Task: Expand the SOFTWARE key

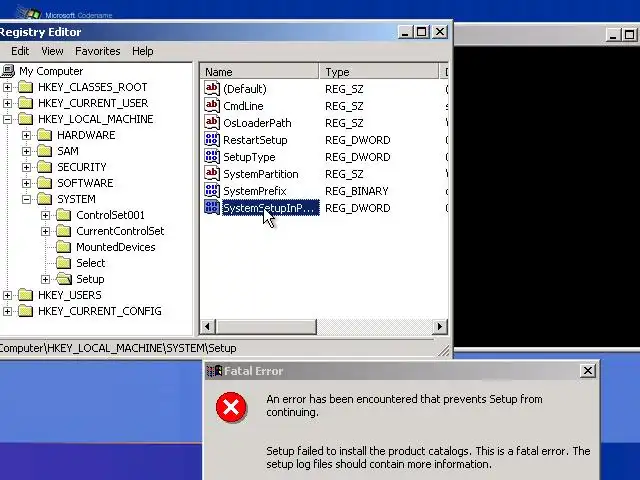Action: pos(27,183)
